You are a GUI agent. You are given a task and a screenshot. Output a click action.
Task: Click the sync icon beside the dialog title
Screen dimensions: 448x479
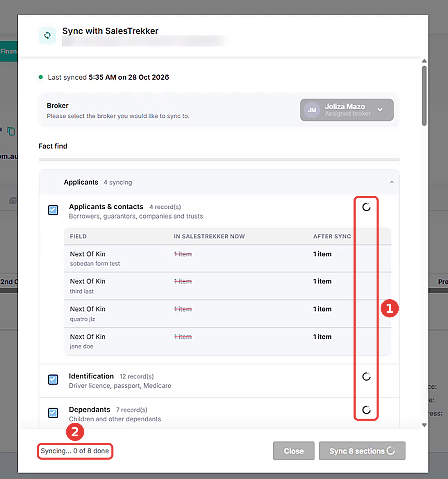point(48,35)
